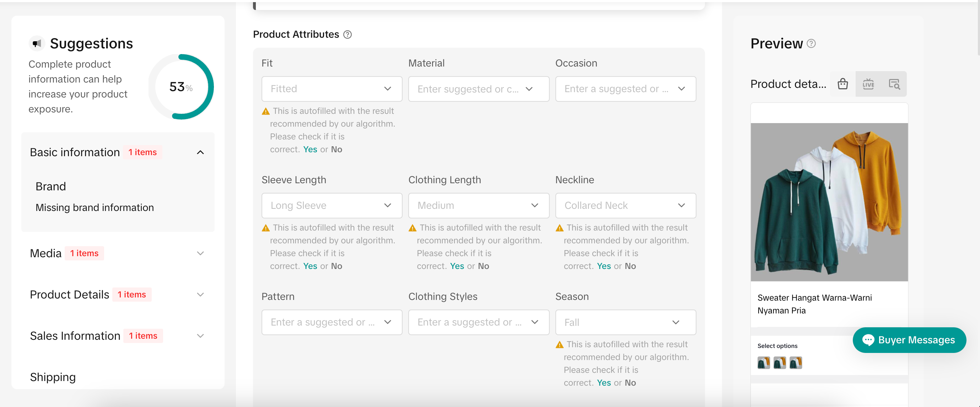Switch preview to LIVE view icon
The height and width of the screenshot is (407, 980).
pos(868,84)
